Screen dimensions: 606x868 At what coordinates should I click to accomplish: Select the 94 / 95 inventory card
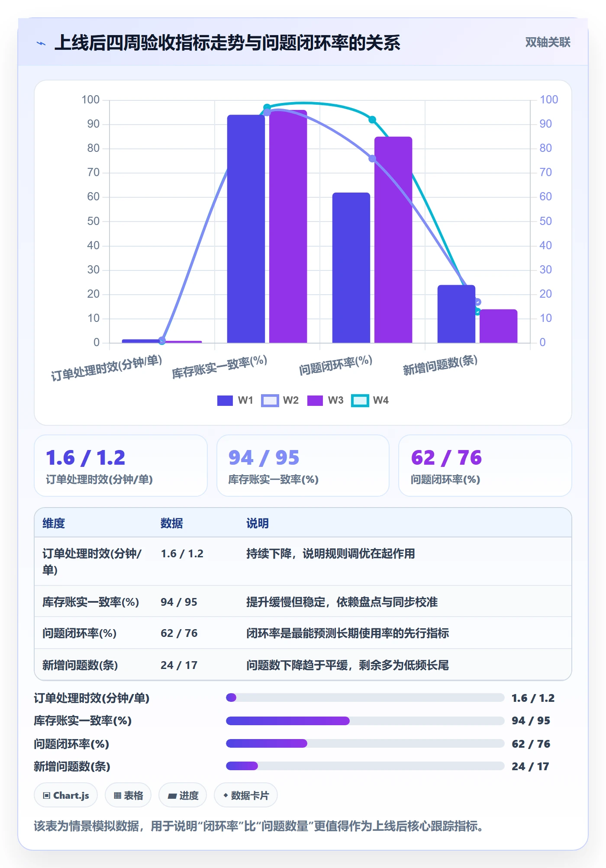point(303,466)
